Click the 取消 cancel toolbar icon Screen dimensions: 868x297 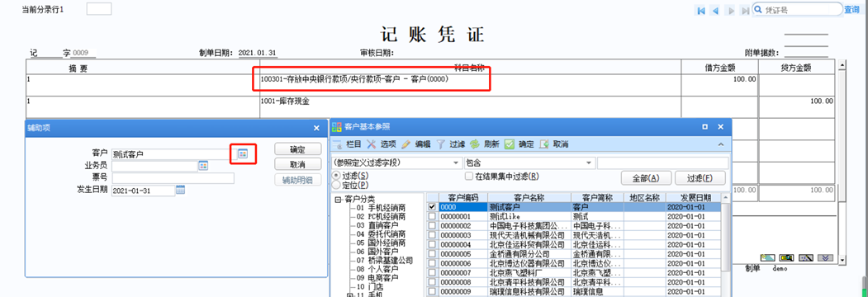click(x=544, y=144)
